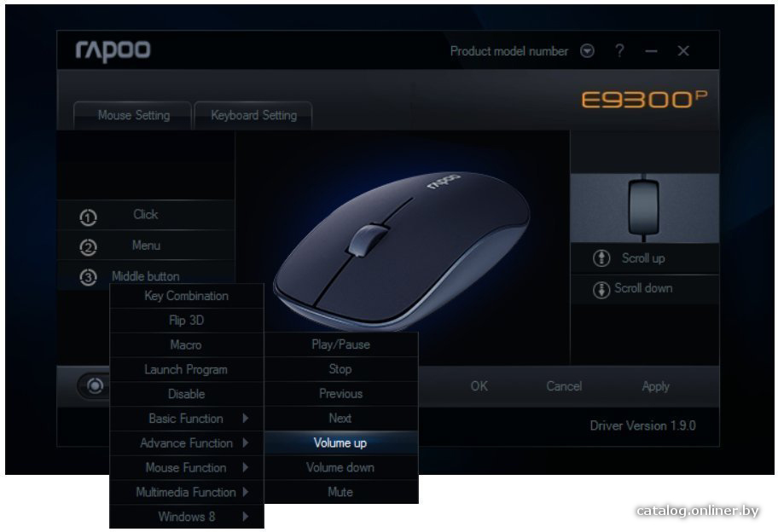The height and width of the screenshot is (532, 778).
Task: Click the help question mark icon
Action: click(x=619, y=50)
